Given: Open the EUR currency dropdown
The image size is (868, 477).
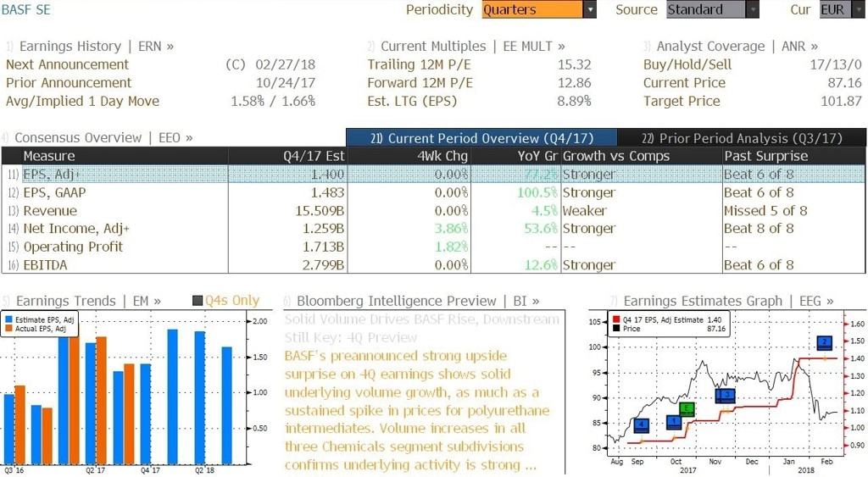Looking at the screenshot, I should pos(858,9).
